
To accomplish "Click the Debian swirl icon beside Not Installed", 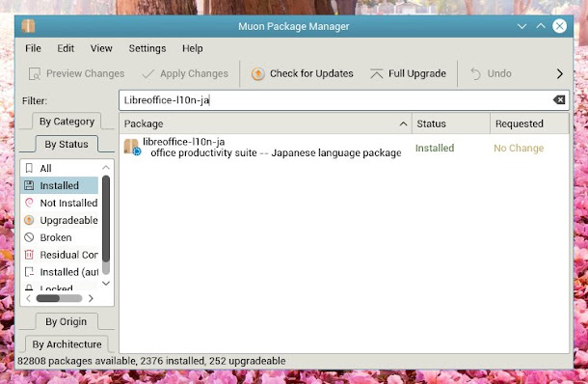I will pyautogui.click(x=29, y=203).
